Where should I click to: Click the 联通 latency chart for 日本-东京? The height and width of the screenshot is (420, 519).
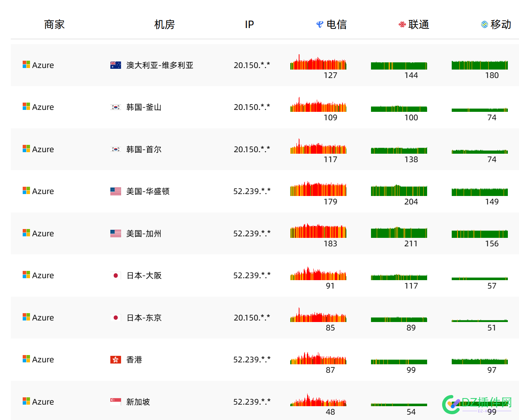pos(399,319)
